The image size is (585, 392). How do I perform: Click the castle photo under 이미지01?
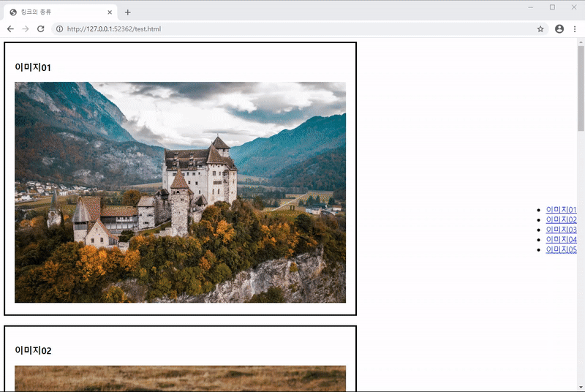coord(180,192)
